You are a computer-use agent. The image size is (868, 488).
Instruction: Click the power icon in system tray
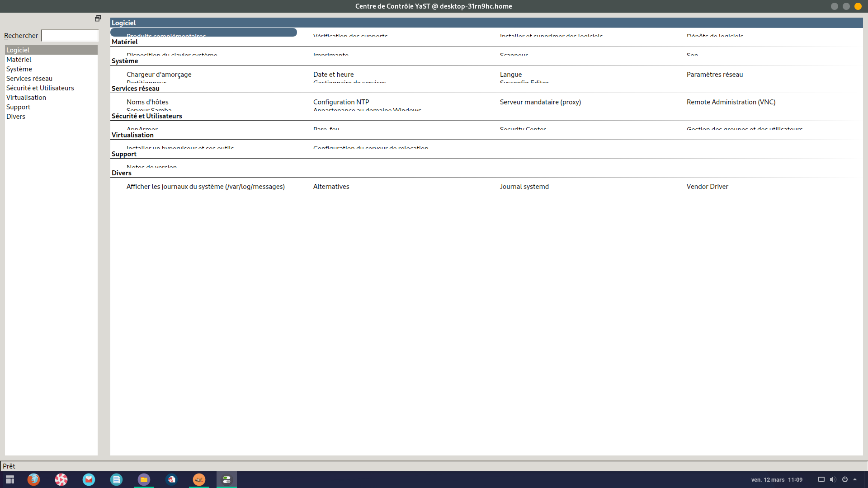844,479
